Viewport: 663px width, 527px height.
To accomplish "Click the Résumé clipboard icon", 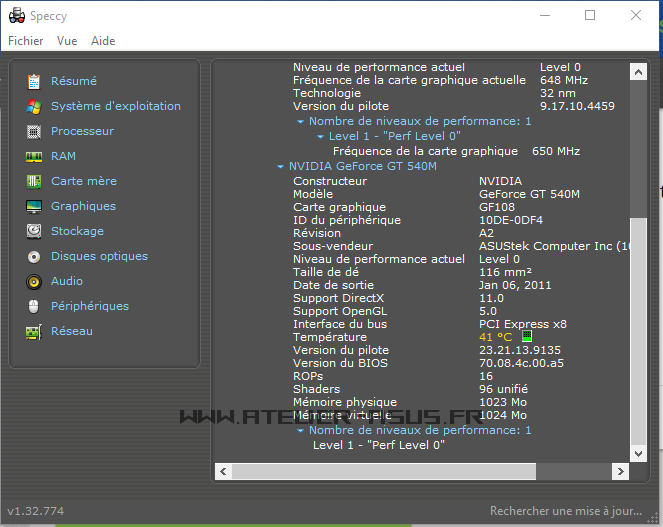I will tap(34, 81).
